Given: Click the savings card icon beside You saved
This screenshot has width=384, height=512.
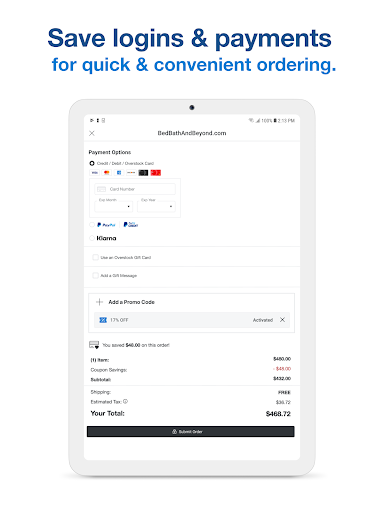Looking at the screenshot, I should [94, 345].
